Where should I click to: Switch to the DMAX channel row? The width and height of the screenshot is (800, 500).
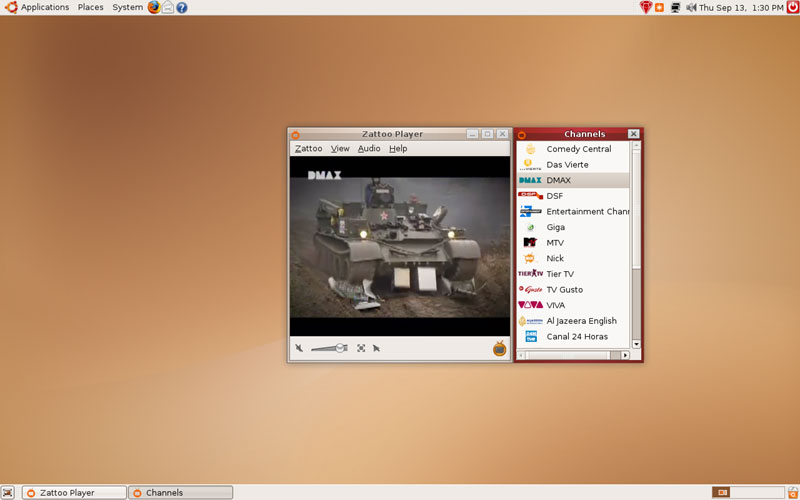click(x=573, y=180)
